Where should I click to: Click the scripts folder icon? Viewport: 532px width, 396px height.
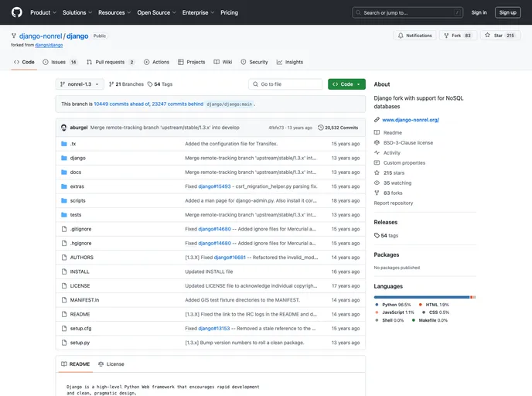coord(63,200)
